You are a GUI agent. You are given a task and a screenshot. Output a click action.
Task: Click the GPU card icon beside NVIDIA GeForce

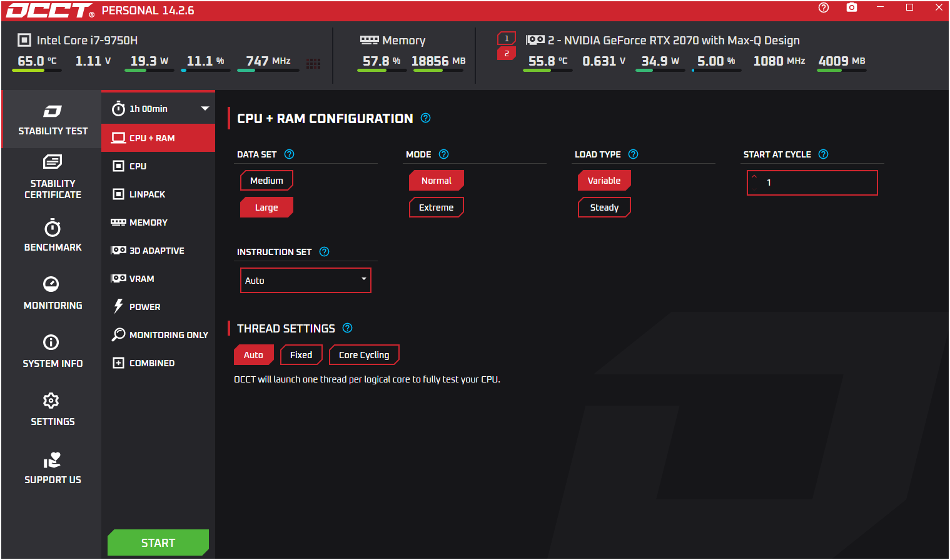click(x=535, y=40)
